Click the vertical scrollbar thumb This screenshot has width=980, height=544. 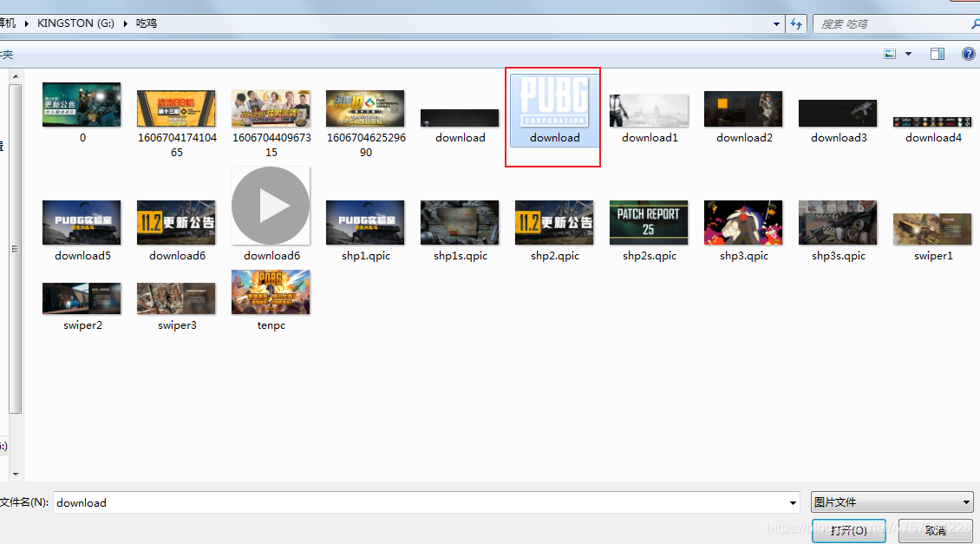[16, 249]
